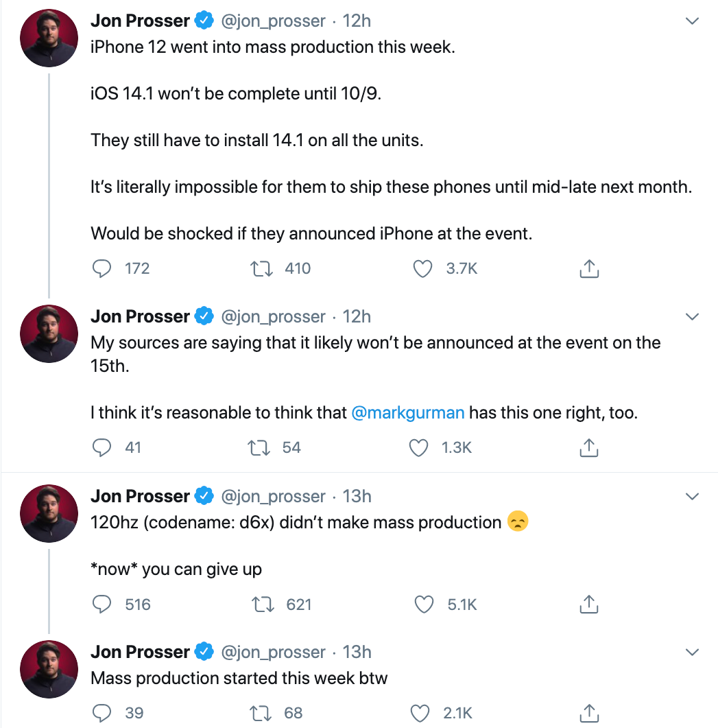The image size is (718, 728).
Task: Open more options on the first tweet
Action: click(692, 21)
